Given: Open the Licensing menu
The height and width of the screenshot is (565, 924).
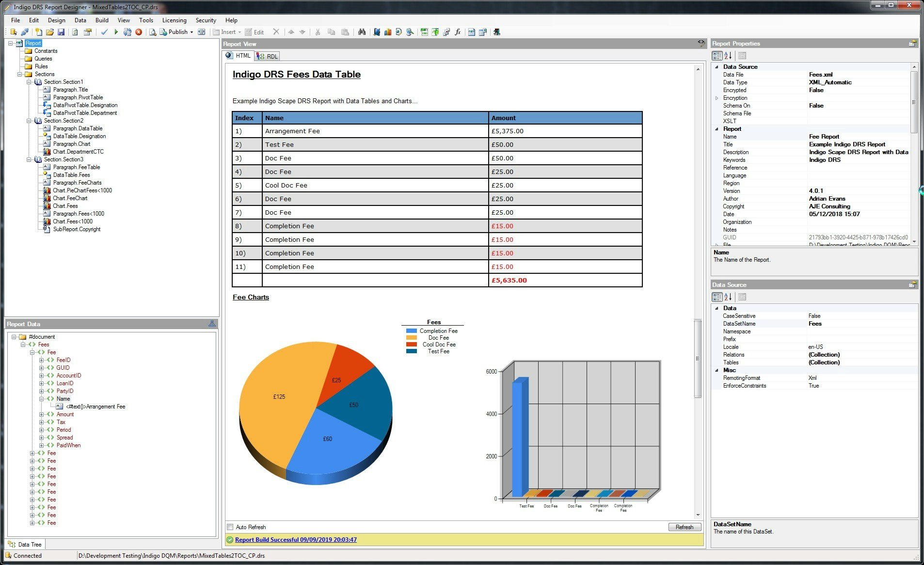Looking at the screenshot, I should pyautogui.click(x=174, y=20).
